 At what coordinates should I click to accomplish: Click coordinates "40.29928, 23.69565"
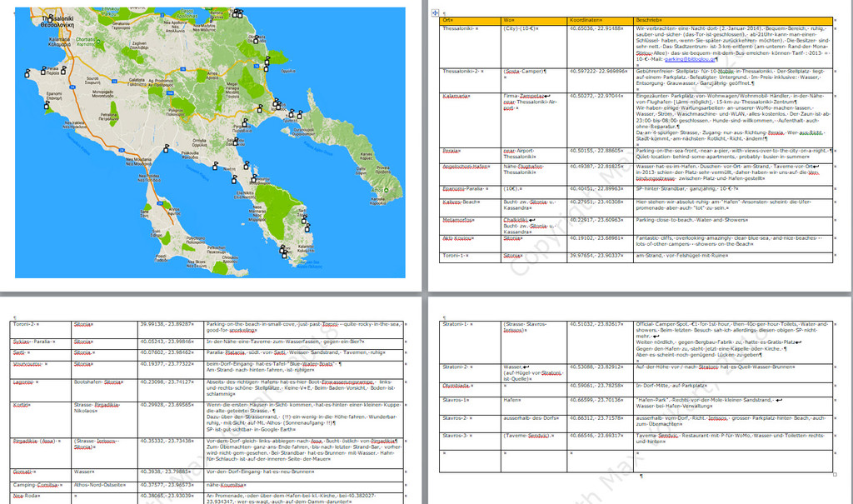pyautogui.click(x=167, y=405)
